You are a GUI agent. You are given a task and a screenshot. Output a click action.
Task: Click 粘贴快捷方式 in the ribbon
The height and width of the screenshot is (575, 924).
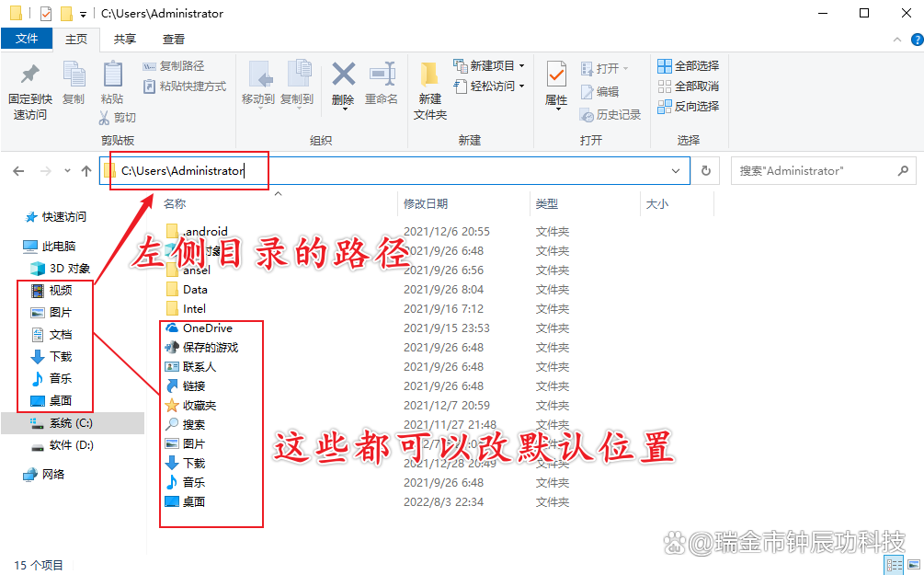click(x=185, y=86)
